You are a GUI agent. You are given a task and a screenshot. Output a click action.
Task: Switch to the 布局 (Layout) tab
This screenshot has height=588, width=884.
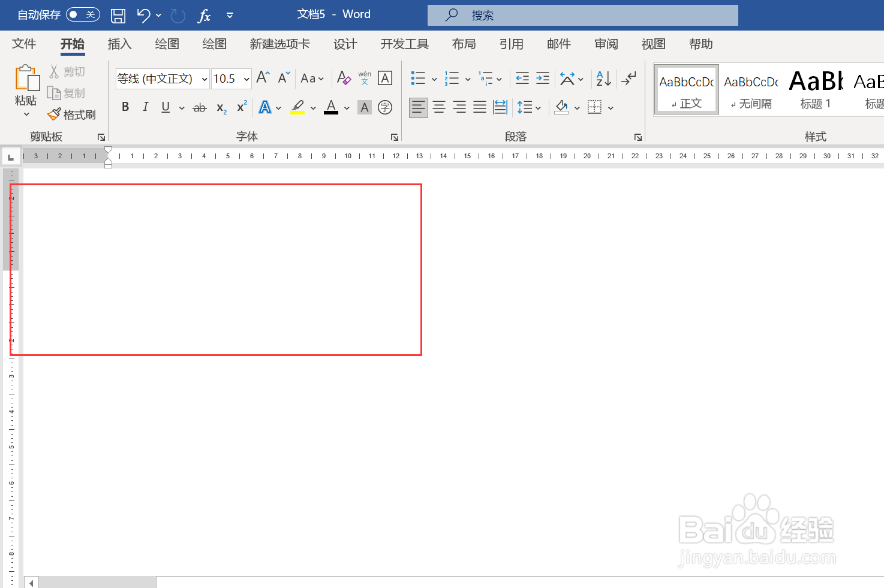point(464,44)
